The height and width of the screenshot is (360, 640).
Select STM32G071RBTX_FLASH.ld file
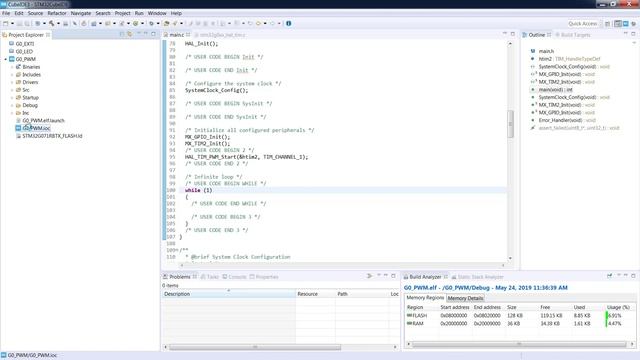pos(52,136)
